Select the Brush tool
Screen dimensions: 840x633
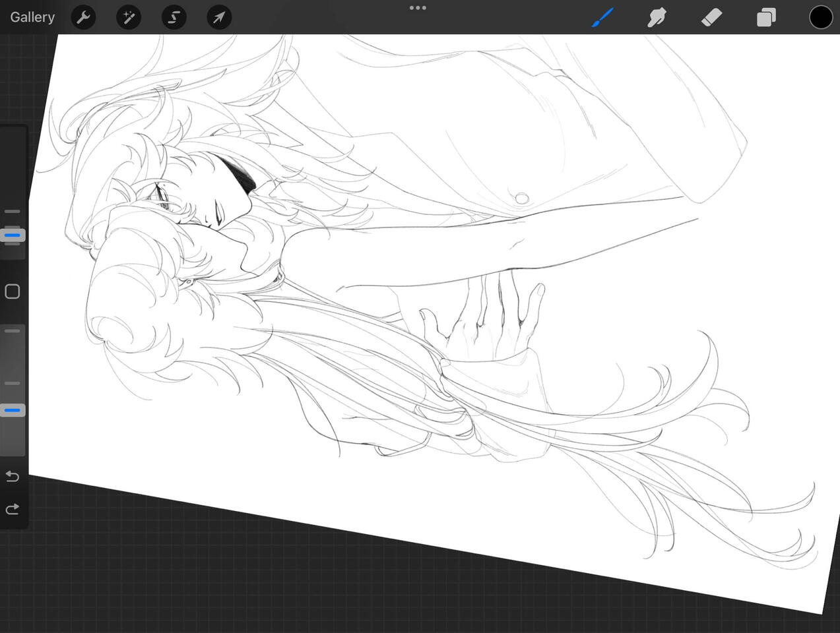(602, 17)
